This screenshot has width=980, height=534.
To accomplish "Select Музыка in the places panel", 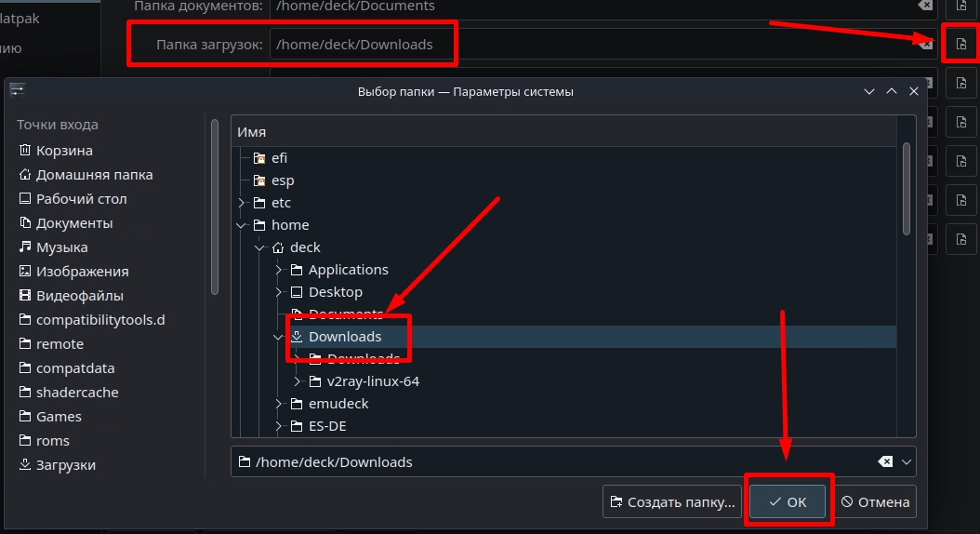I will (x=61, y=247).
